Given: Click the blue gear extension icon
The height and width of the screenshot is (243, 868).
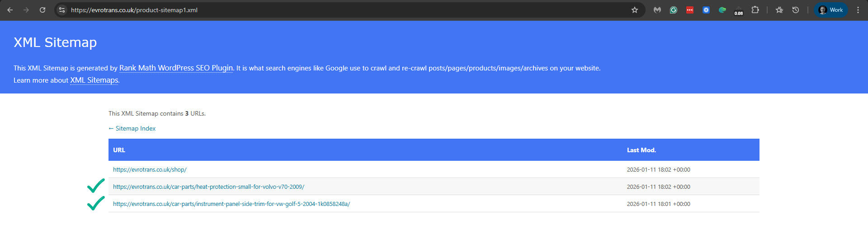Looking at the screenshot, I should tap(706, 10).
